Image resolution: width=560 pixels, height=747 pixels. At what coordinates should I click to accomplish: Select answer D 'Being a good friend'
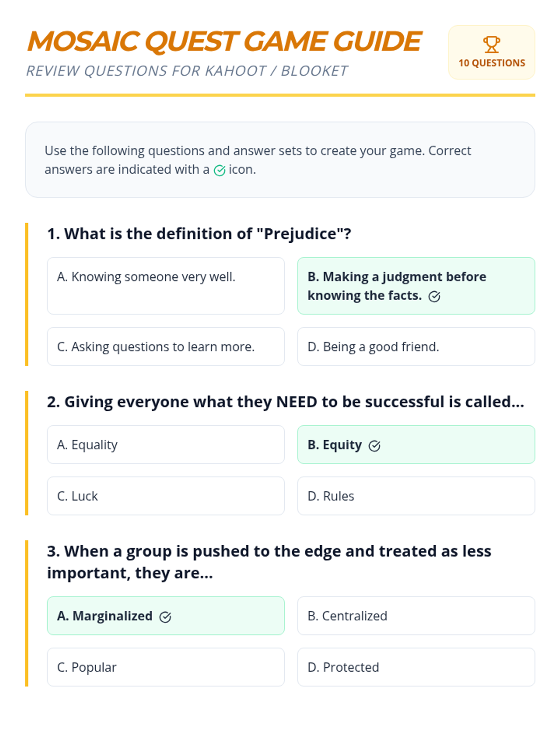point(416,346)
